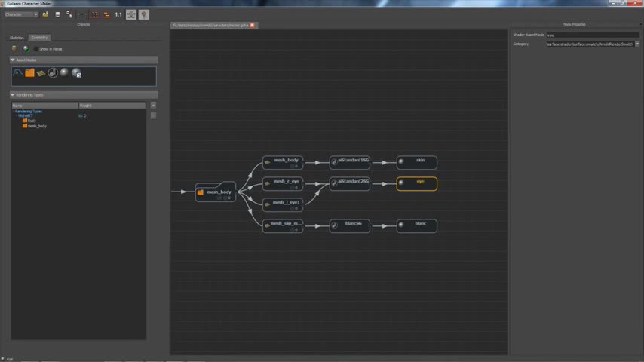Click the weight value cell in tree
644x362 pixels.
pyautogui.click(x=82, y=116)
